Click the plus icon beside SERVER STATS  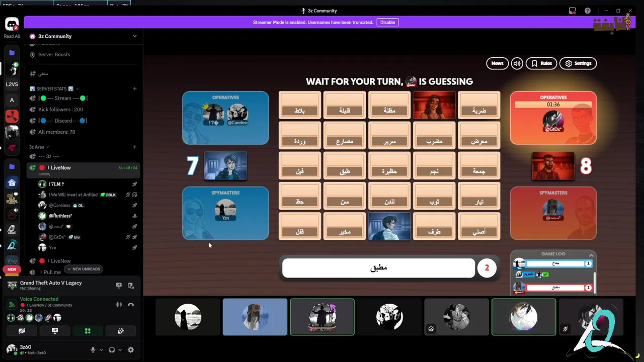click(x=134, y=88)
